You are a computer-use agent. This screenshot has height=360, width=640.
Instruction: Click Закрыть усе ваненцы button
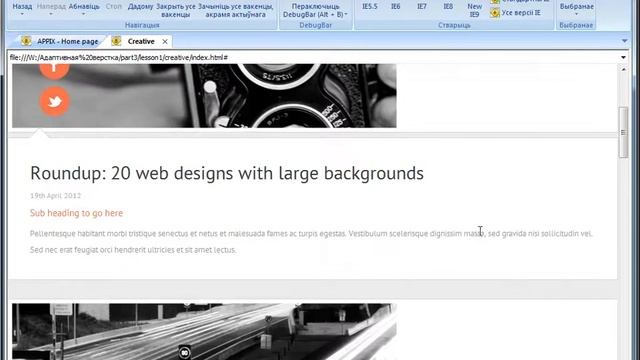(x=176, y=10)
